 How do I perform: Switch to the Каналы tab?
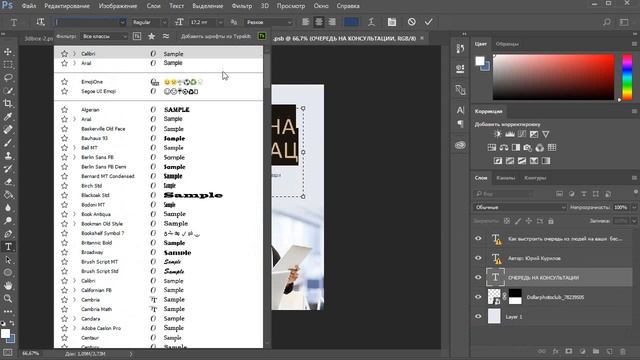point(505,178)
